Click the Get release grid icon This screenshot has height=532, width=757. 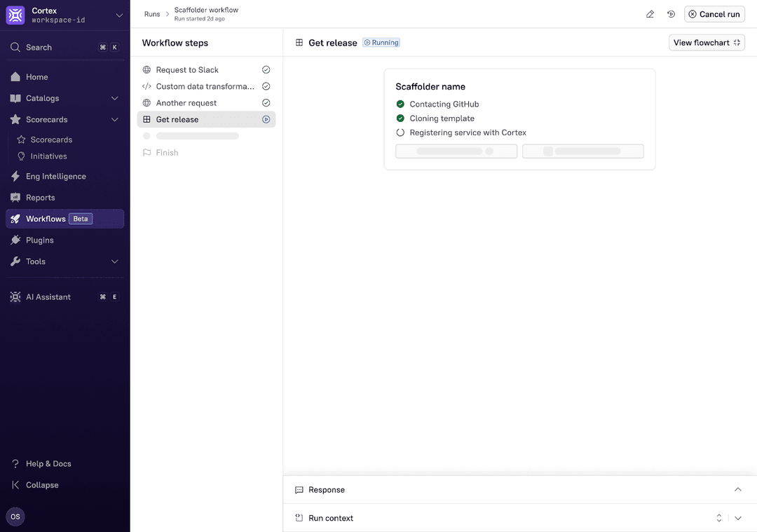click(146, 119)
